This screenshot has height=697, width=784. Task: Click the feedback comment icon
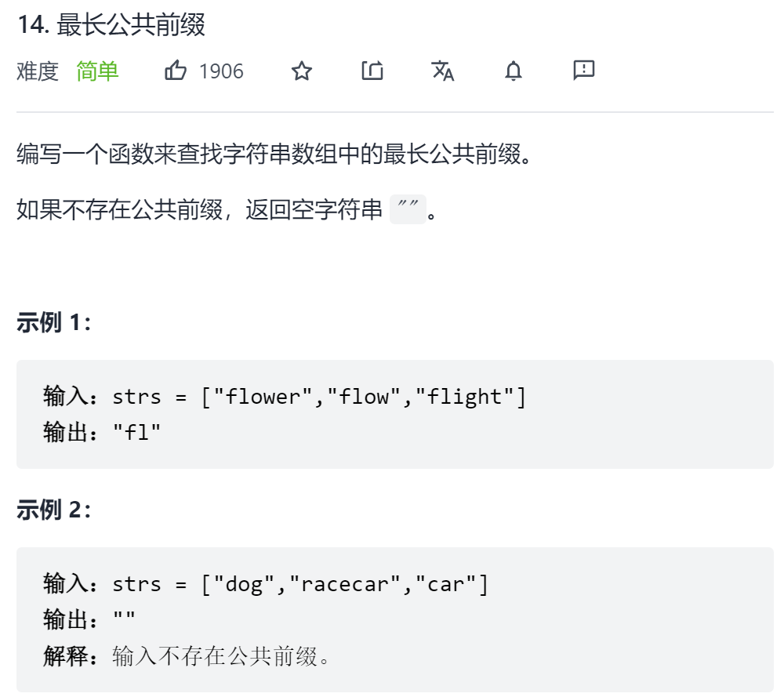(x=583, y=70)
